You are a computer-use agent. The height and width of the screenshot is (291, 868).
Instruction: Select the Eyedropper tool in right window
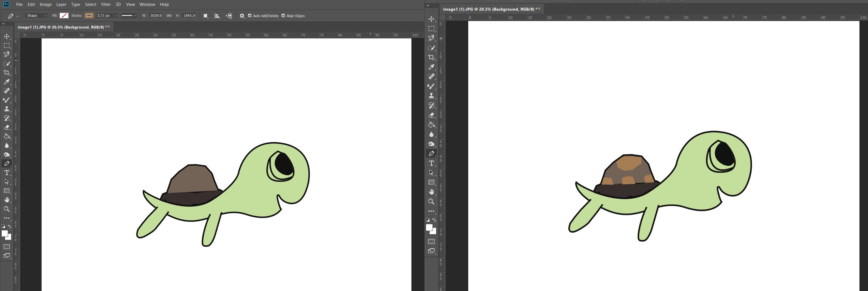tap(431, 67)
